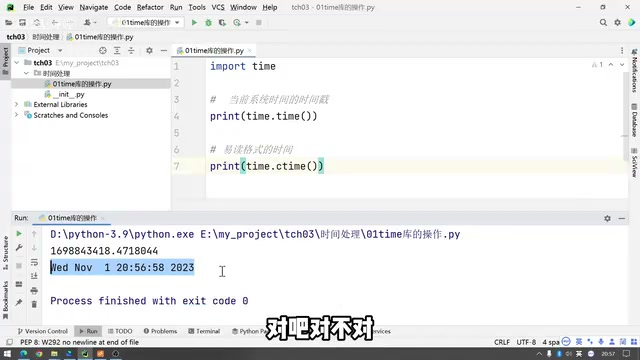Close the 01time库的操作.py editor tab

click(x=249, y=51)
